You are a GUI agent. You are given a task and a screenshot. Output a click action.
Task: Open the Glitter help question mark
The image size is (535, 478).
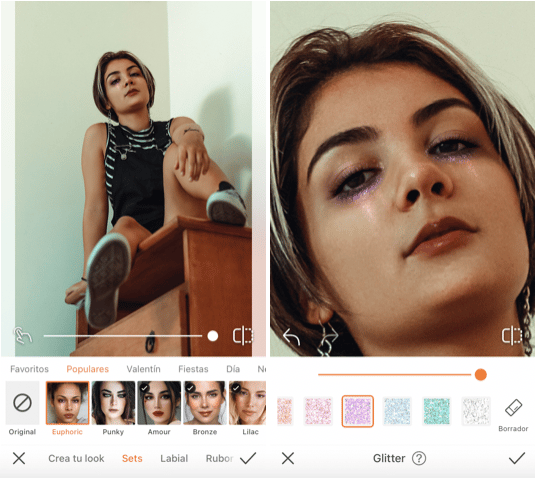point(419,458)
